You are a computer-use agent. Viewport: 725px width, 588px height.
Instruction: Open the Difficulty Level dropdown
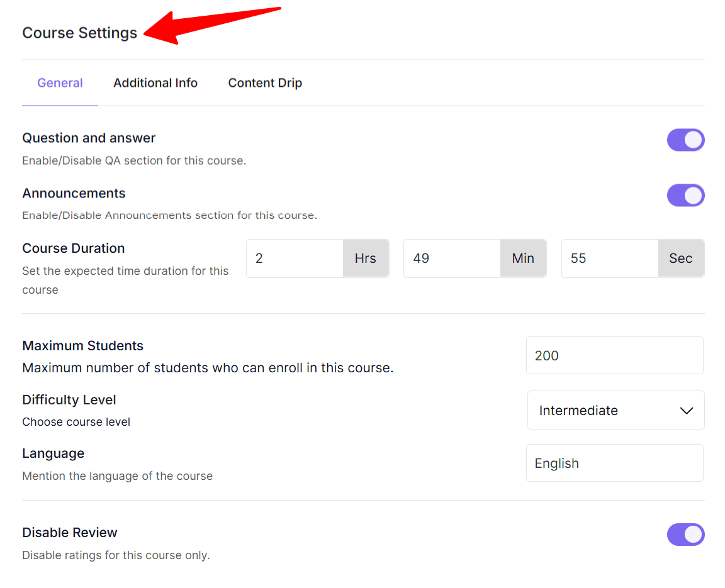coord(615,410)
